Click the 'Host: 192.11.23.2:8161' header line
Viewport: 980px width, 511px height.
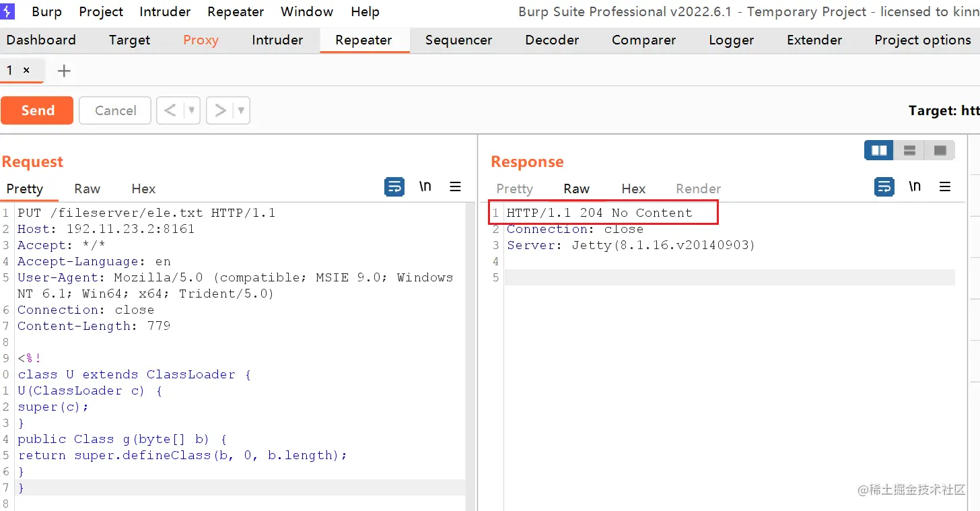pyautogui.click(x=106, y=229)
